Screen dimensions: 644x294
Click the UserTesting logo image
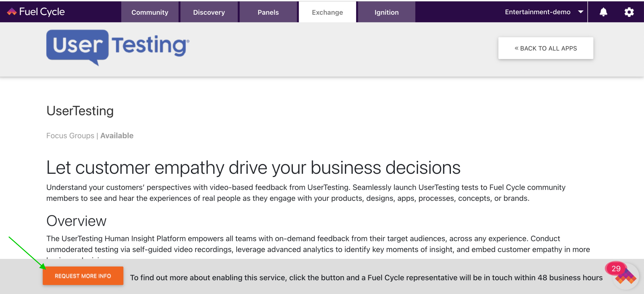click(118, 47)
